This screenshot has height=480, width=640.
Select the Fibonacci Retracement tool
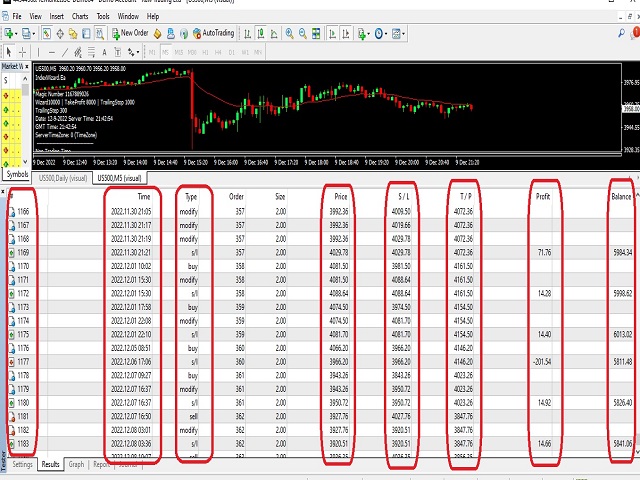tap(91, 52)
